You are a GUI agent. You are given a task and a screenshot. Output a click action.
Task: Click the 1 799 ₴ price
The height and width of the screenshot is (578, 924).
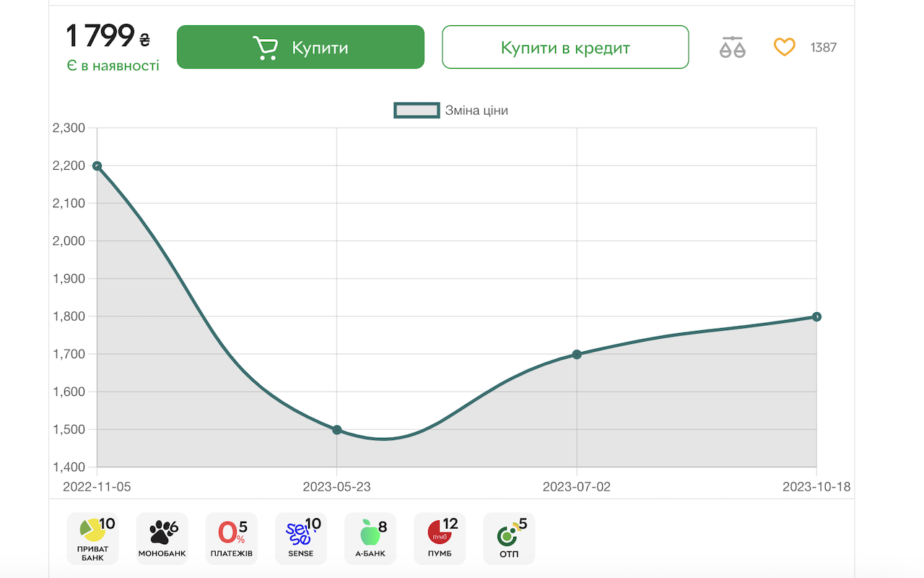pyautogui.click(x=108, y=36)
